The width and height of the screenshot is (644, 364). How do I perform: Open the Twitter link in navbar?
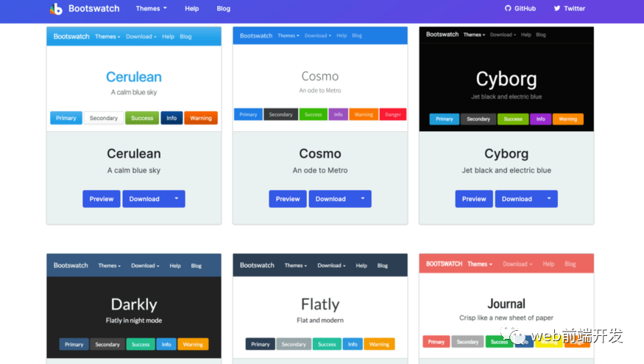tap(569, 9)
